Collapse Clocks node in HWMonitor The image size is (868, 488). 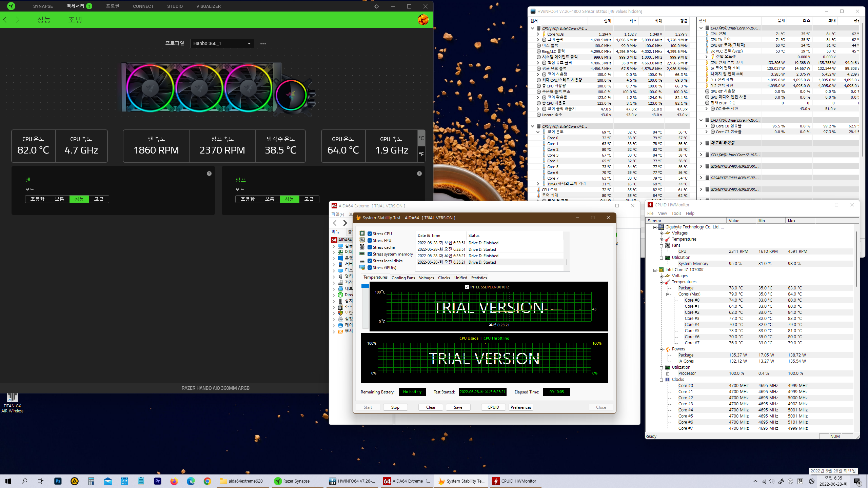click(x=661, y=380)
